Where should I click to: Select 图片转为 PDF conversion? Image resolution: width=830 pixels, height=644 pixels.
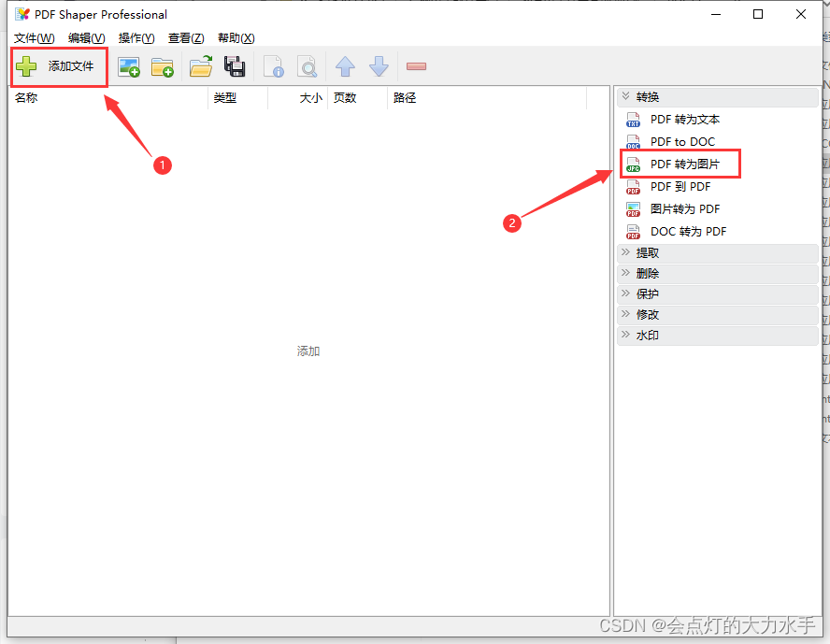pos(685,209)
